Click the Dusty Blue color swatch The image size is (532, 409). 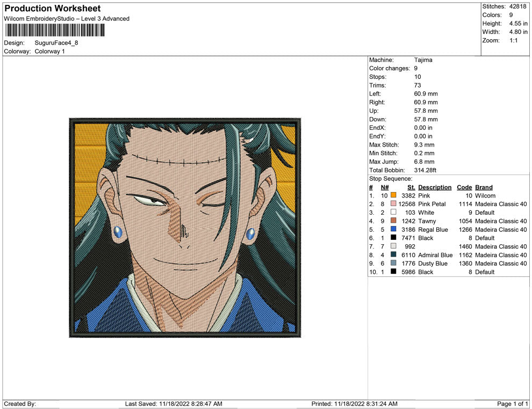393,263
